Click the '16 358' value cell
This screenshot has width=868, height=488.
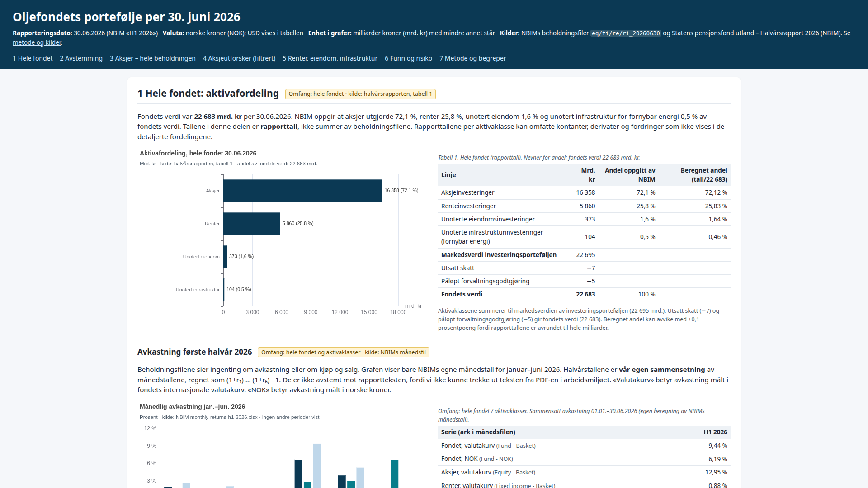tap(585, 192)
